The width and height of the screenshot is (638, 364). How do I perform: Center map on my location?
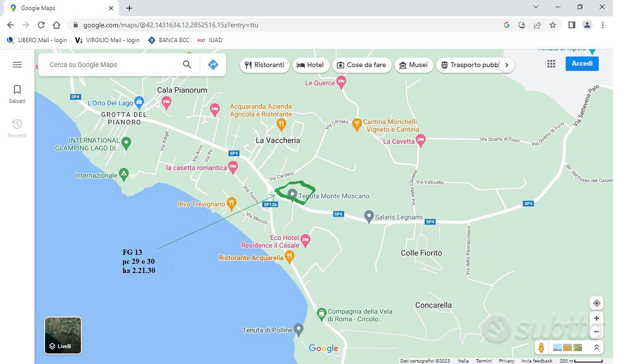(x=596, y=303)
